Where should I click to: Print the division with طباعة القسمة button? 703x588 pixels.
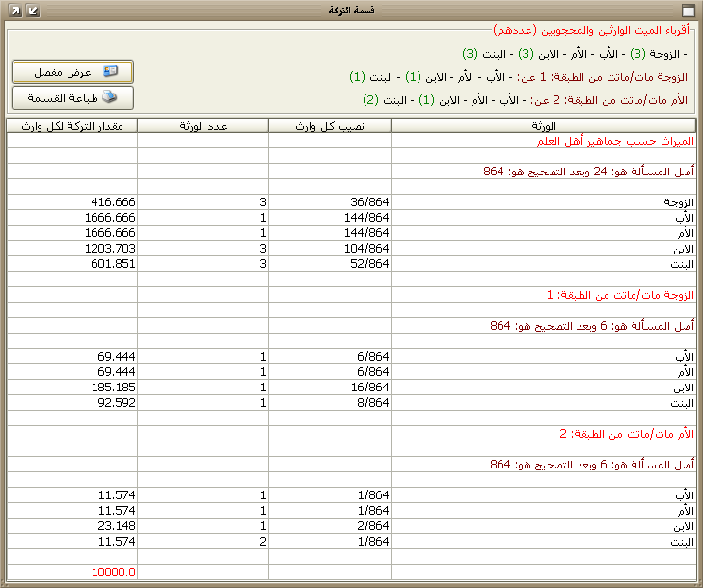[x=72, y=97]
